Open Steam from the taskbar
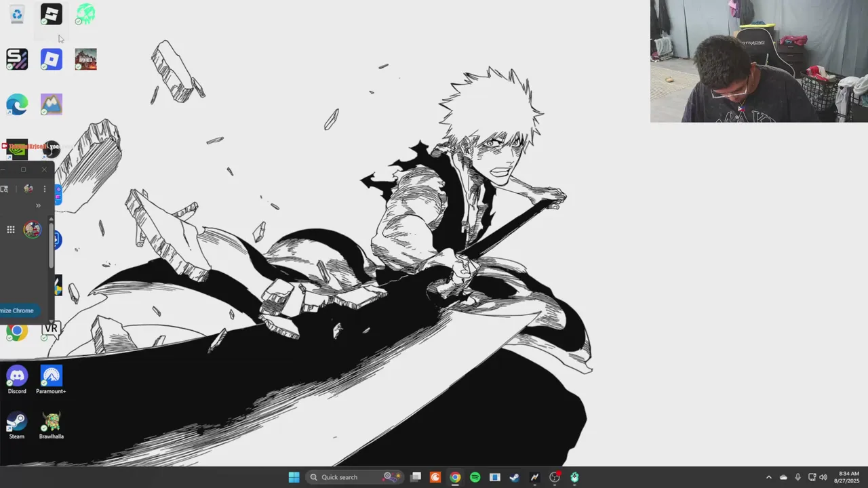This screenshot has height=488, width=868. [x=515, y=477]
